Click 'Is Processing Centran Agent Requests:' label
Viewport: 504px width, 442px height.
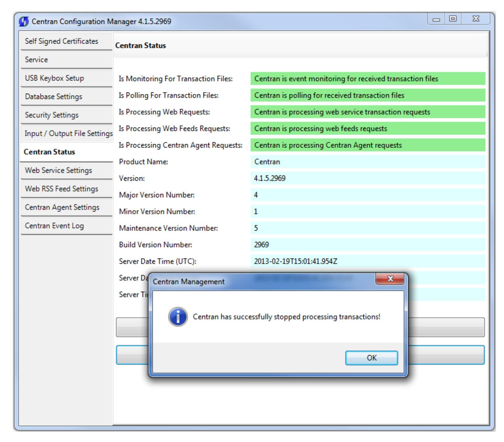tap(181, 145)
